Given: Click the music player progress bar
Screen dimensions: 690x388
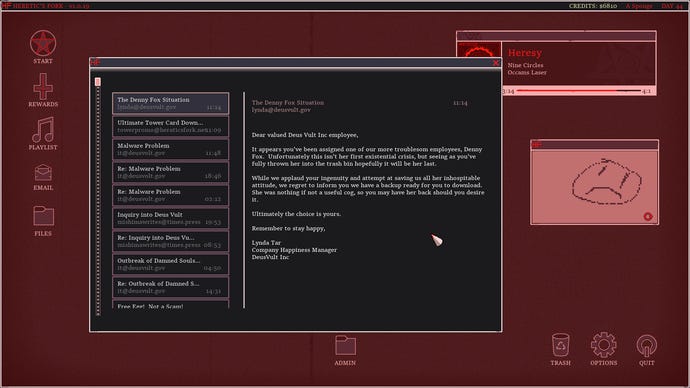Looking at the screenshot, I should pos(579,91).
